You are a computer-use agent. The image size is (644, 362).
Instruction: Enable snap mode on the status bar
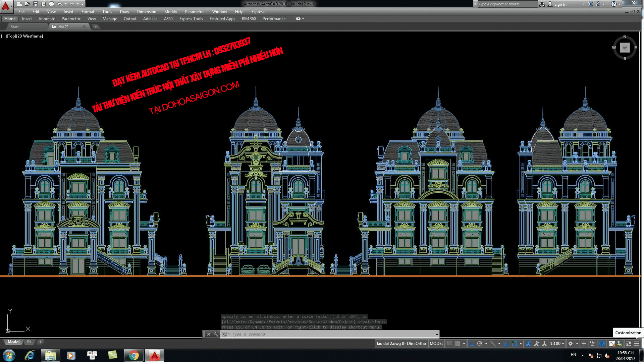coord(457,343)
